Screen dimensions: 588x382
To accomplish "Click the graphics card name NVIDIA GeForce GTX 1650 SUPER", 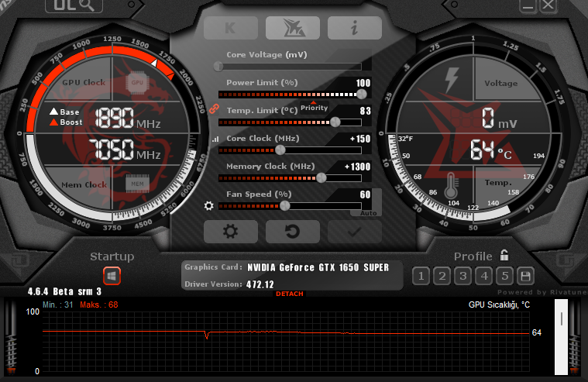I will [318, 267].
